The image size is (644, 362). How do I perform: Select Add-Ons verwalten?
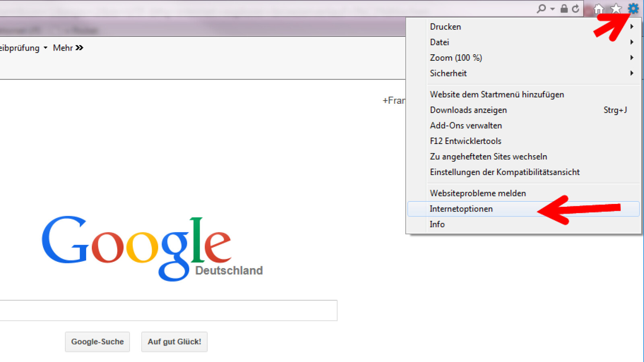[466, 125]
